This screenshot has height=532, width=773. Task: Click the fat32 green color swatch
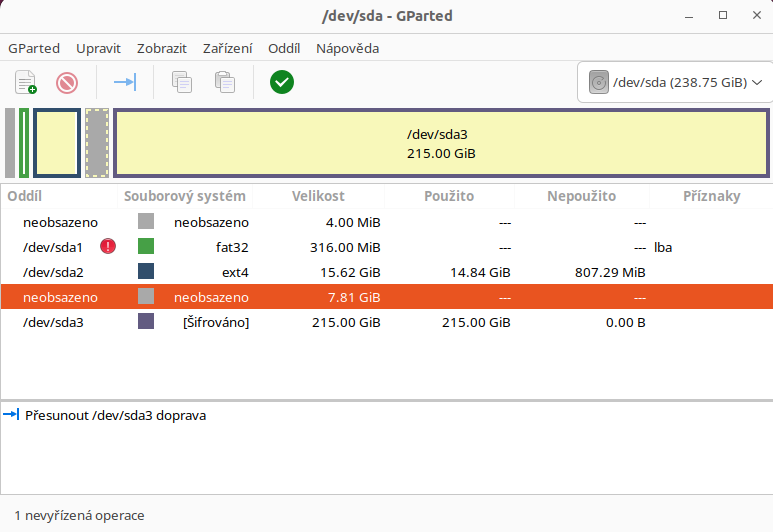pyautogui.click(x=146, y=246)
